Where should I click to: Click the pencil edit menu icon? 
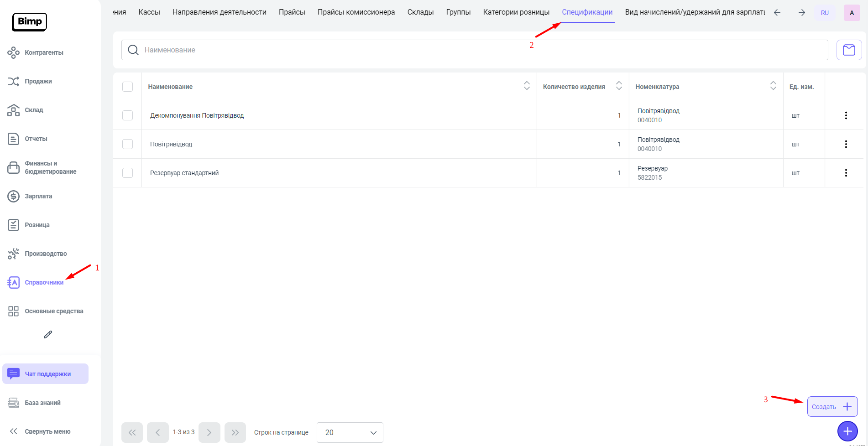coord(48,335)
